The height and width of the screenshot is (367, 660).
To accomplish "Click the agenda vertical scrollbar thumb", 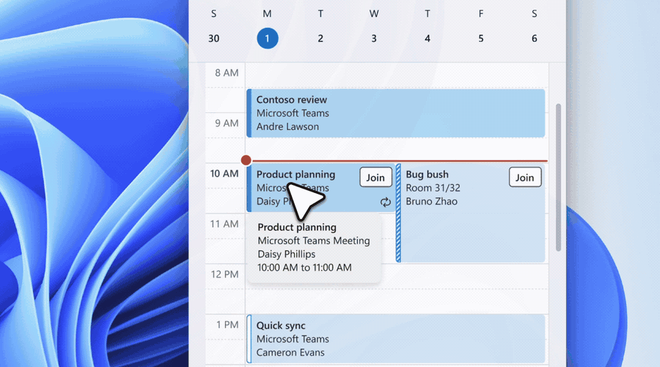I will point(559,177).
